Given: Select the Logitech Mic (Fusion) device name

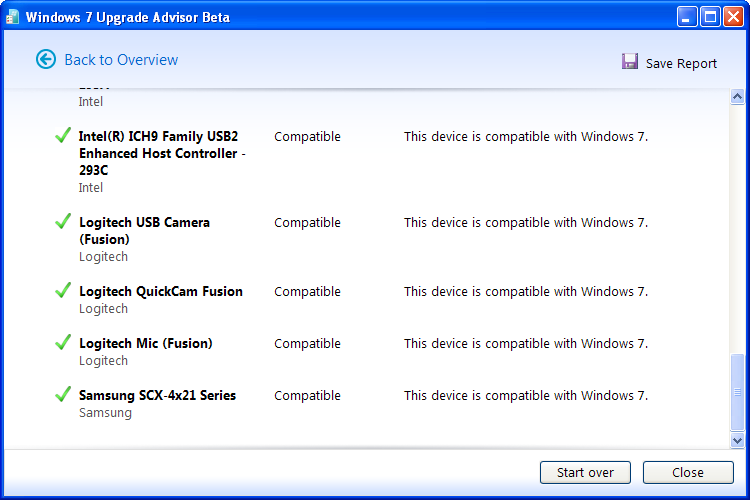Looking at the screenshot, I should tap(145, 344).
